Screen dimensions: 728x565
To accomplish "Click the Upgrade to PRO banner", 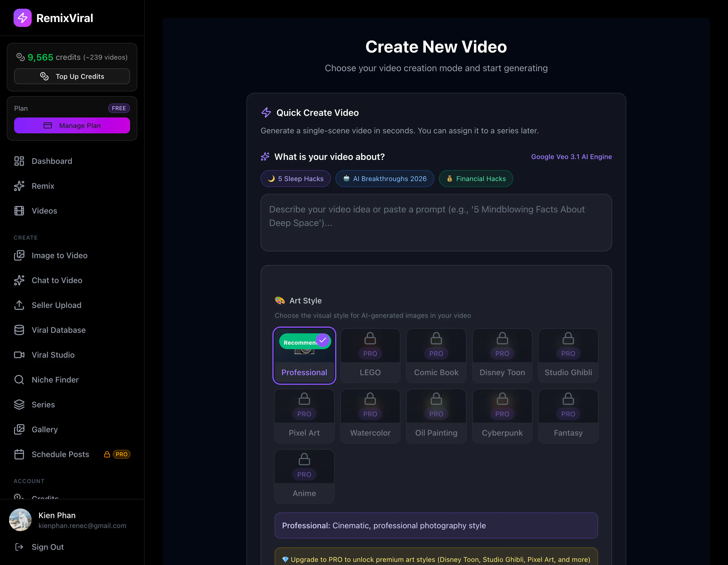I will 436,557.
